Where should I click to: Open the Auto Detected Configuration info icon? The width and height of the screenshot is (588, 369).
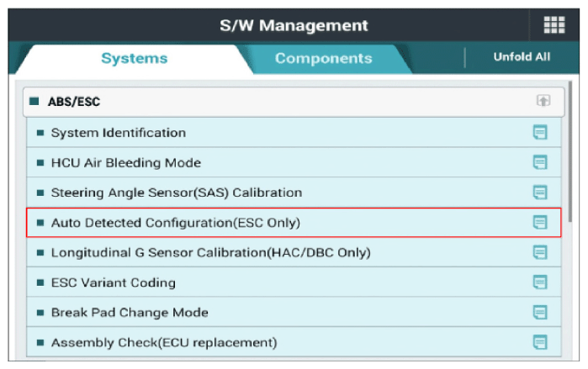(x=540, y=223)
